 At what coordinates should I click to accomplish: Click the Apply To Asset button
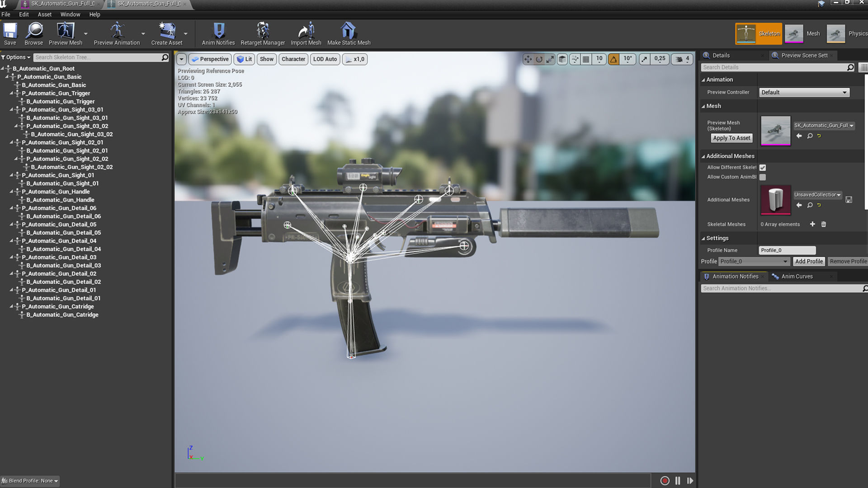[731, 138]
